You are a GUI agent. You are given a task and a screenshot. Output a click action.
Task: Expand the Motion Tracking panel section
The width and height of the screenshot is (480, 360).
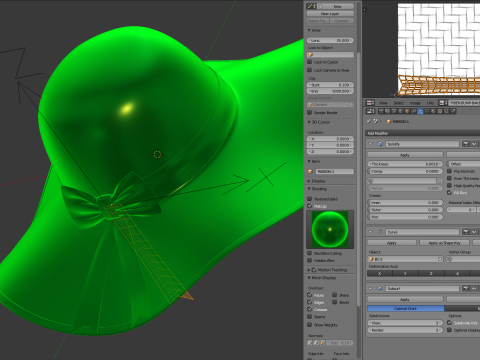point(309,270)
